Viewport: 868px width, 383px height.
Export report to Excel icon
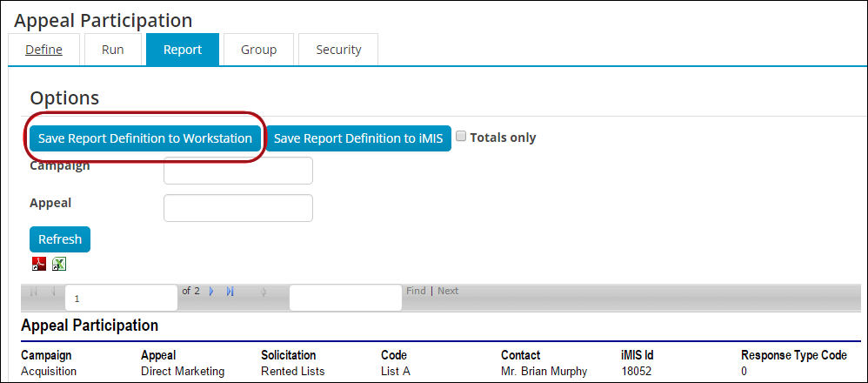59,264
